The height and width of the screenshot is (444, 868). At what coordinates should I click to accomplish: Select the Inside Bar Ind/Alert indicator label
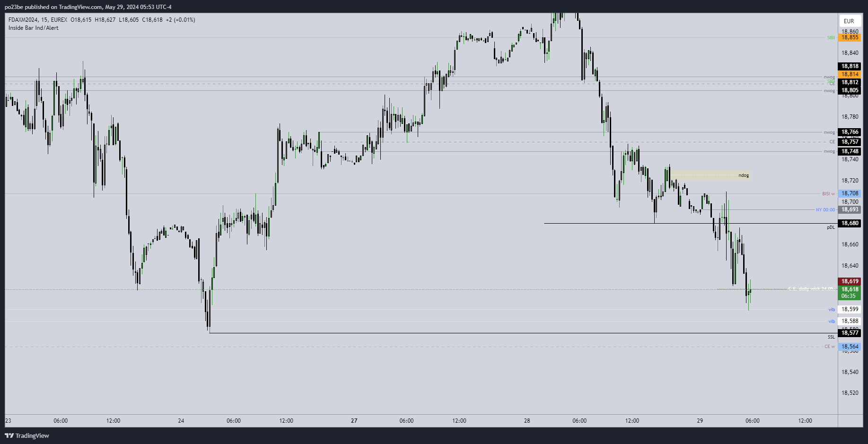click(x=34, y=28)
